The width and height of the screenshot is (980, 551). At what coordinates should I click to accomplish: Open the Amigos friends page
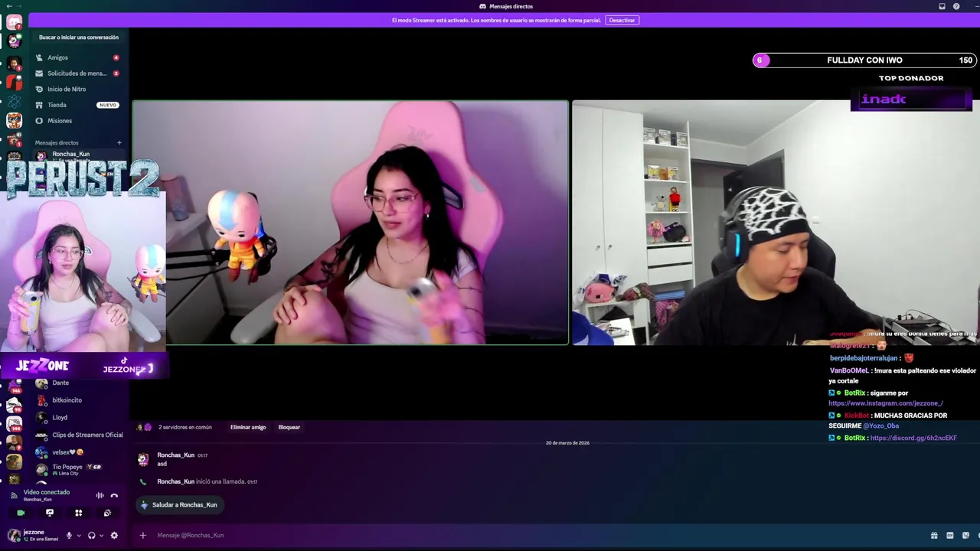coord(77,57)
